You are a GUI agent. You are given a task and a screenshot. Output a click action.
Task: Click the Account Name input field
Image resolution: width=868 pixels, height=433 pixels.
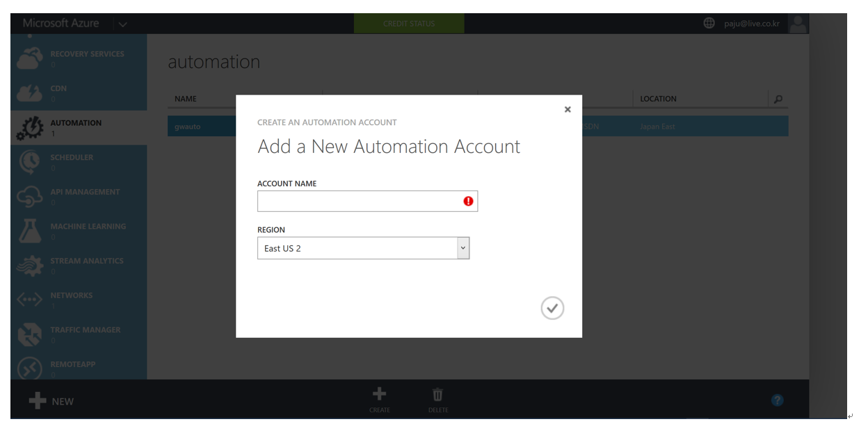(x=367, y=201)
